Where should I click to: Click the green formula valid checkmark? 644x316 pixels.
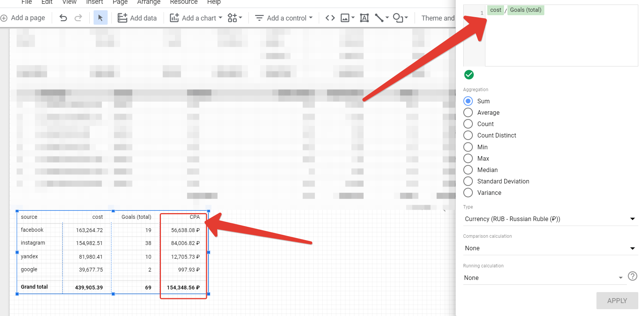click(469, 75)
